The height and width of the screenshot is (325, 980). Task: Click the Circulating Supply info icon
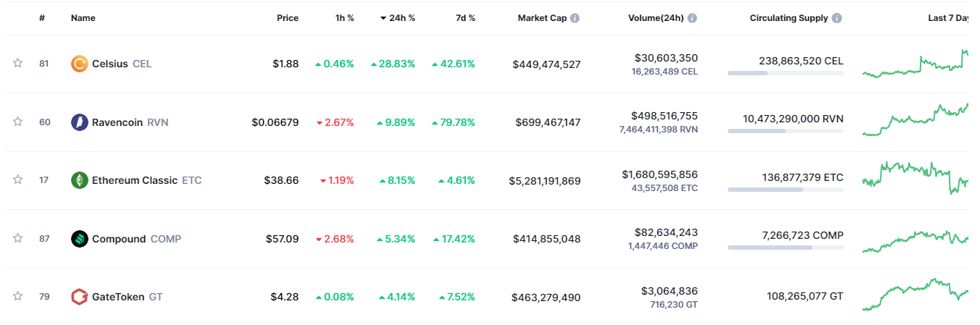(x=837, y=18)
